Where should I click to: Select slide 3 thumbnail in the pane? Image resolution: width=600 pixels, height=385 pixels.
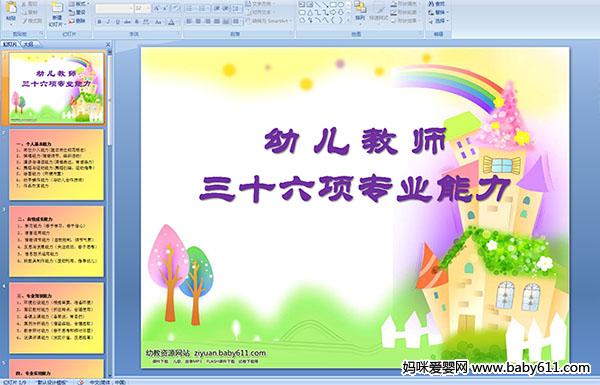(57, 241)
